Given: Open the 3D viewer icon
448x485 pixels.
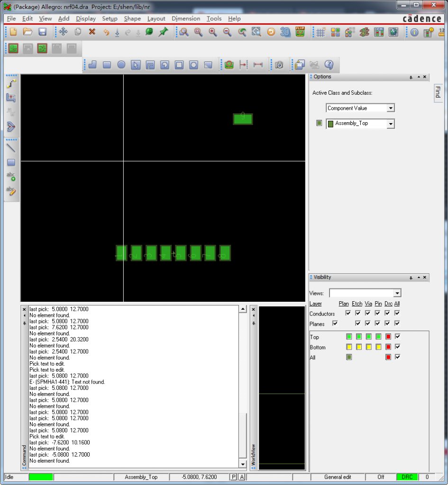Looking at the screenshot, I should pos(285,32).
